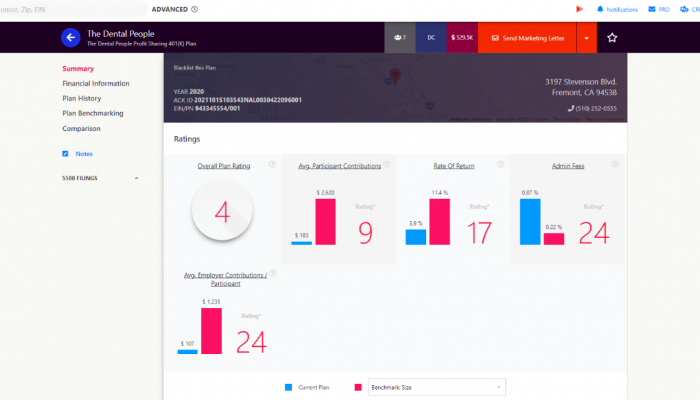Go to Plan Benchmarking in sidebar
700x400 pixels.
[93, 114]
